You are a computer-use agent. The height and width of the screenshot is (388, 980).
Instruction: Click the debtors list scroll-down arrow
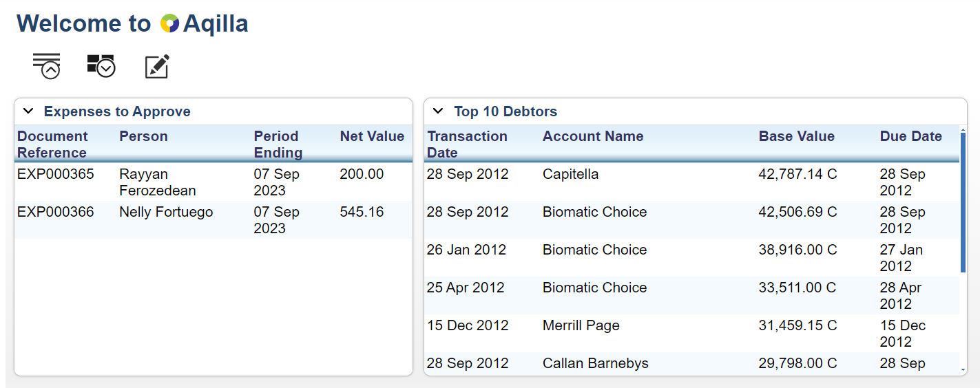[x=963, y=370]
